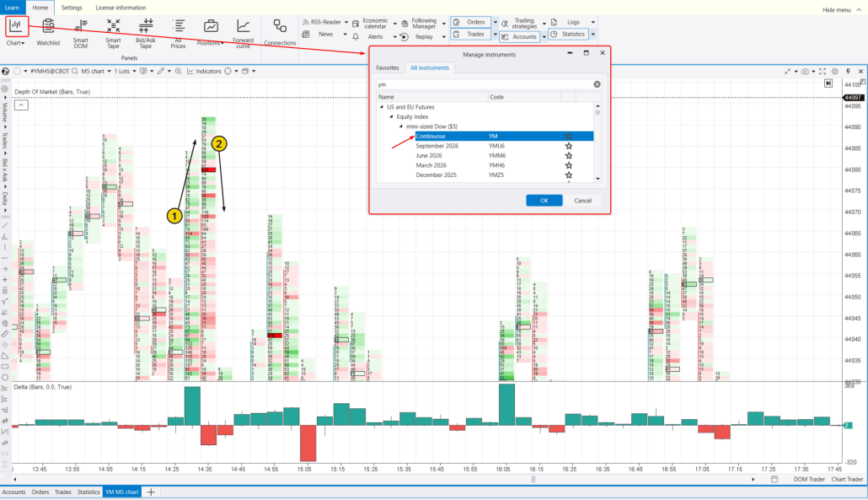This screenshot has width=868, height=500.
Task: Open the Settings ribbon tab
Action: point(71,8)
